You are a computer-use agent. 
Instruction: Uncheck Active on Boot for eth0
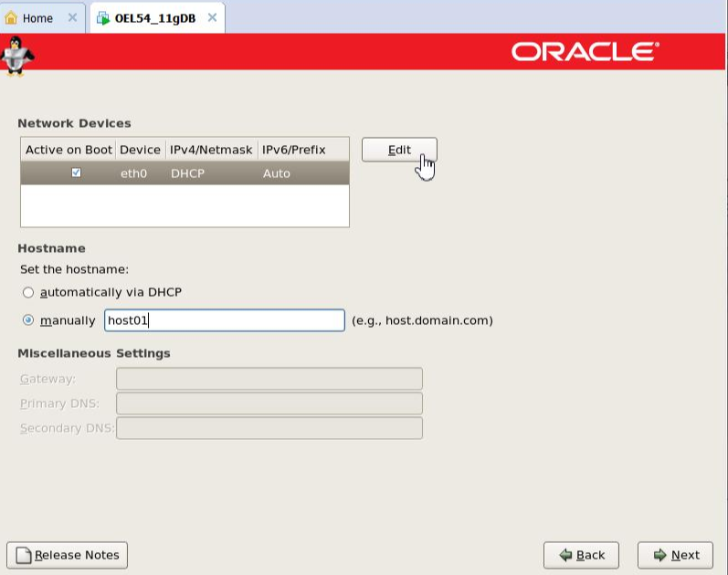[x=76, y=172]
